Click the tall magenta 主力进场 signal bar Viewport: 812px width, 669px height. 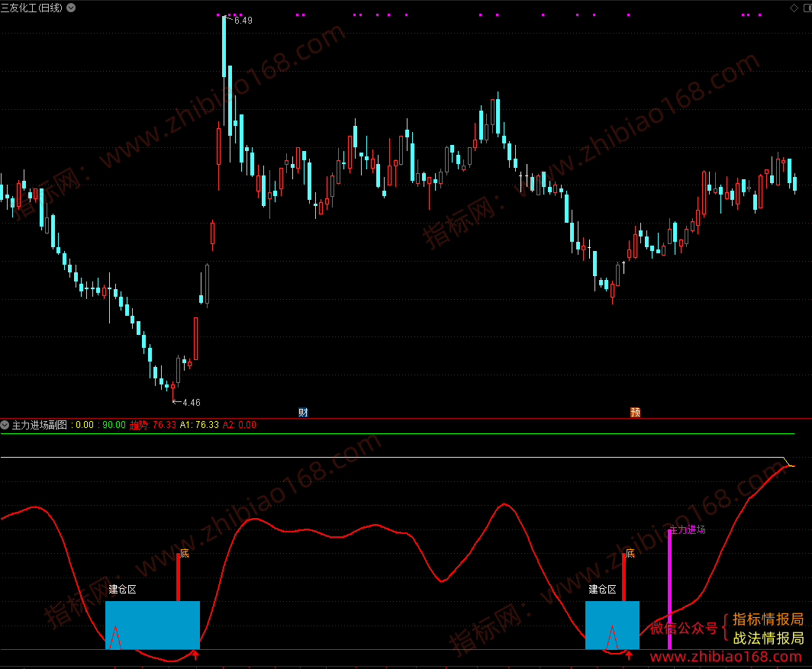tap(669, 589)
